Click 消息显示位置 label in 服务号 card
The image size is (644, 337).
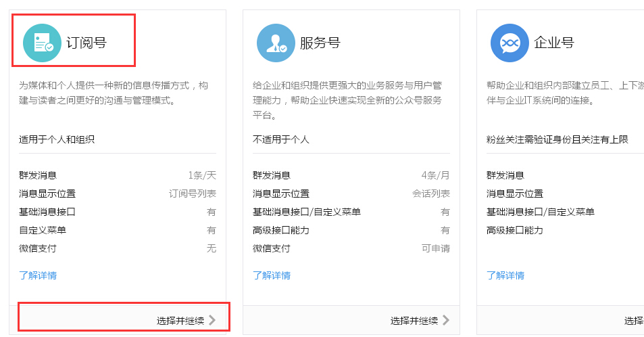pyautogui.click(x=281, y=194)
